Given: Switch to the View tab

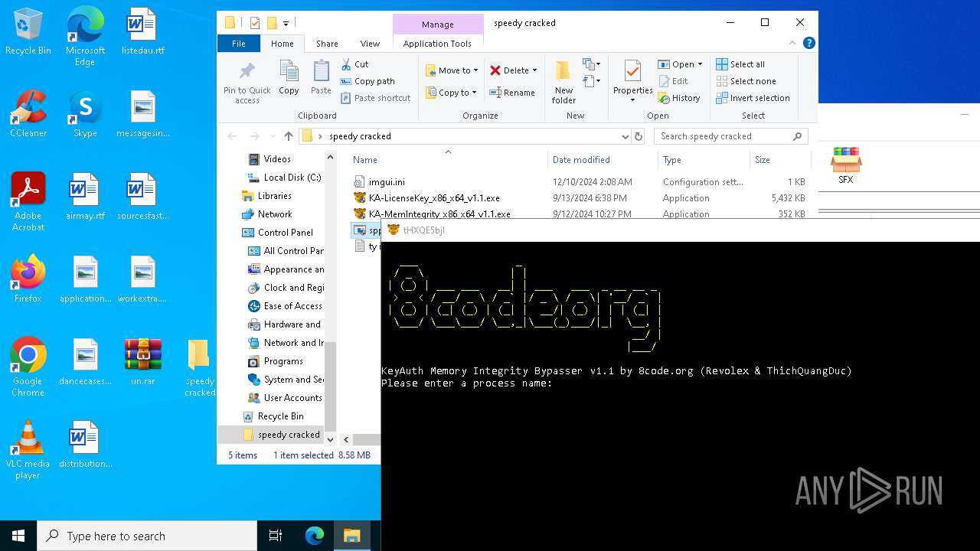Looking at the screenshot, I should 370,44.
